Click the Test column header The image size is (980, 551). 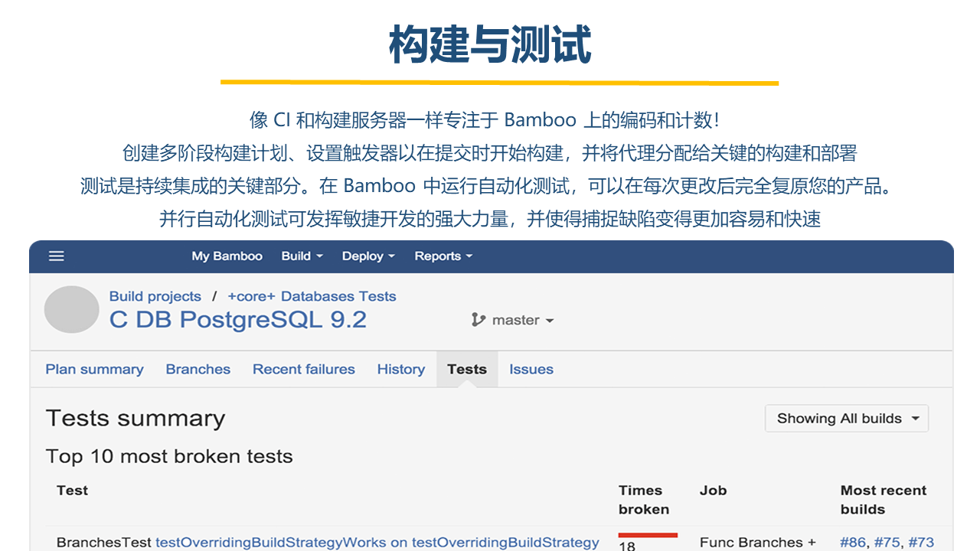(73, 491)
